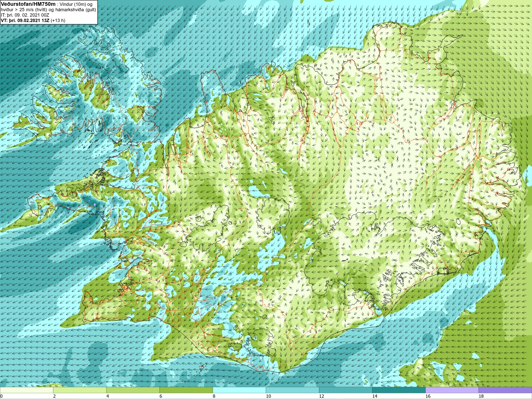
Task: Click the scale label '2'
Action: click(54, 397)
